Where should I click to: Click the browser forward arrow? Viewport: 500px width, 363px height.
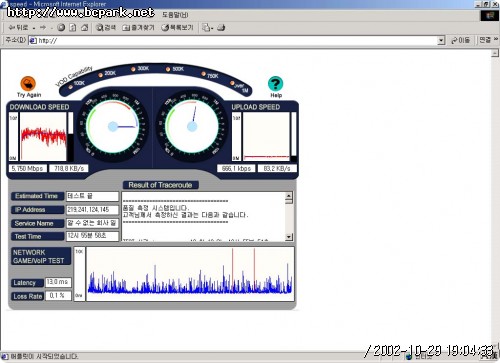[x=43, y=28]
